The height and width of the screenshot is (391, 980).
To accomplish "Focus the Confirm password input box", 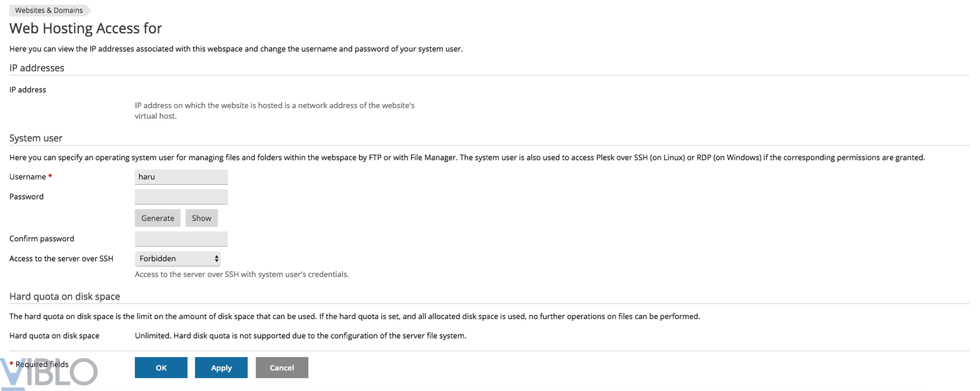I will pos(181,239).
